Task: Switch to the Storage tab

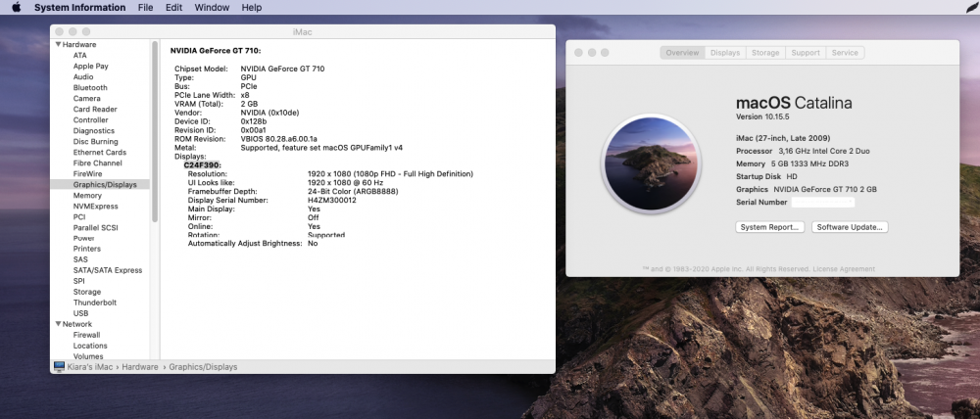Action: coord(765,53)
